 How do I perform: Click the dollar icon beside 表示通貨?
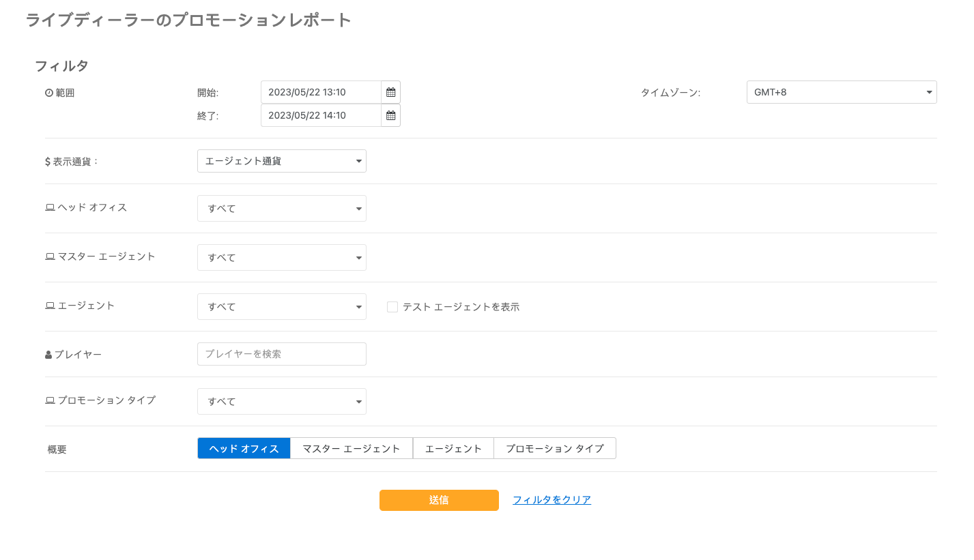[47, 161]
